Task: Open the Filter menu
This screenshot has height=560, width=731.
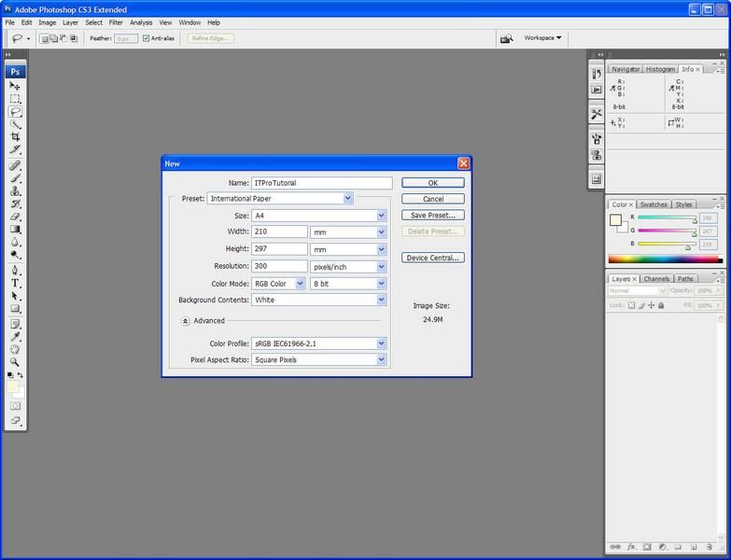Action: coord(116,22)
